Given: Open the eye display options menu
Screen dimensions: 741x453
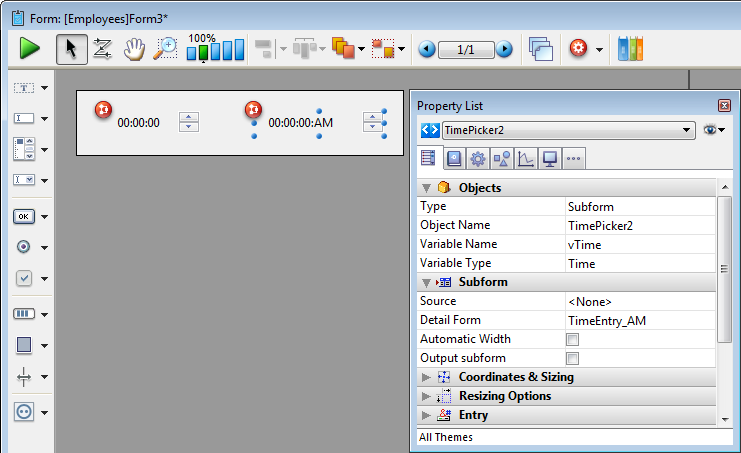Looking at the screenshot, I should coord(714,130).
